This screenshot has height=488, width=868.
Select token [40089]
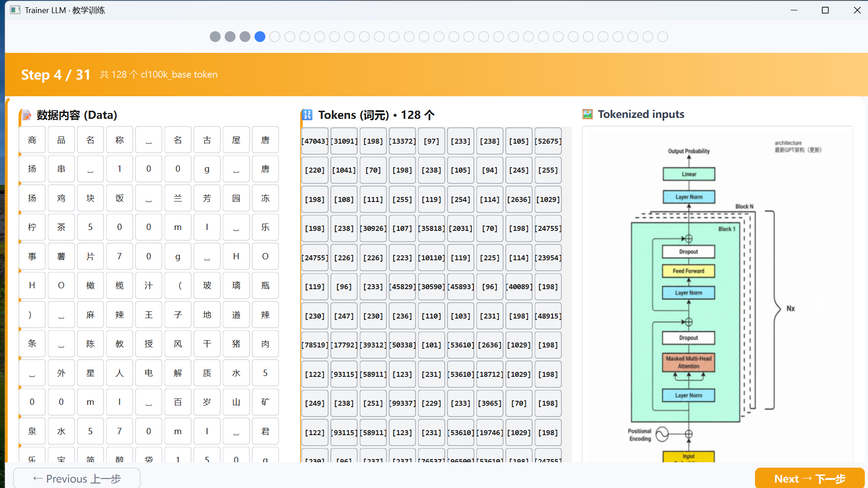[x=519, y=287]
